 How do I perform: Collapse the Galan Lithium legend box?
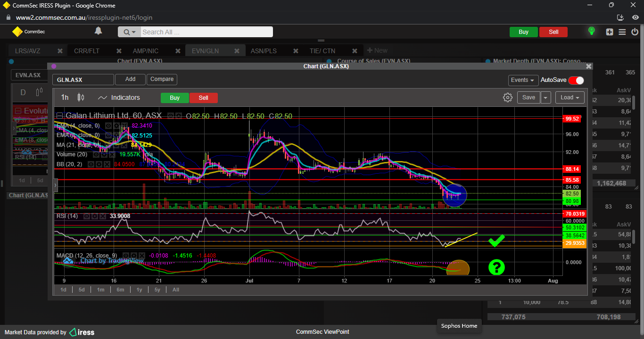[59, 116]
